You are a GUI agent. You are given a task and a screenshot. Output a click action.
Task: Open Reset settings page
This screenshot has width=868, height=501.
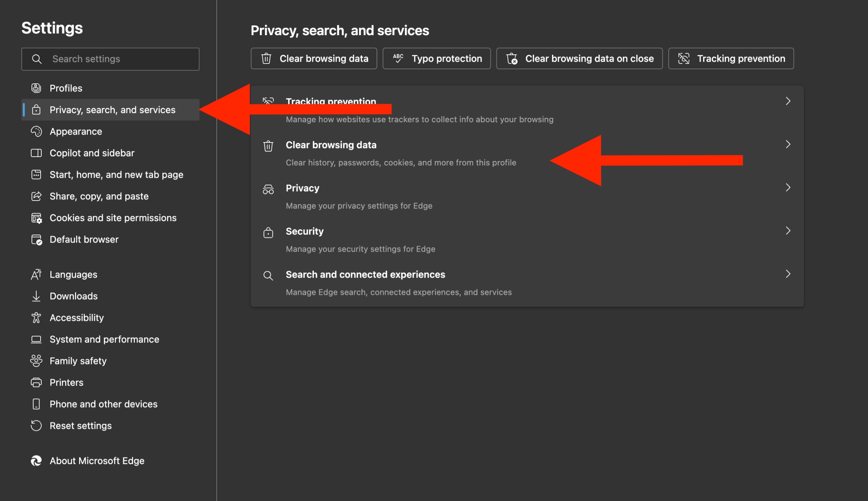pyautogui.click(x=110, y=426)
